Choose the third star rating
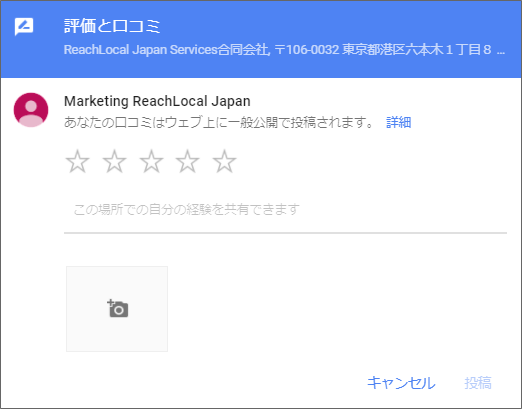The height and width of the screenshot is (409, 522). tap(151, 162)
